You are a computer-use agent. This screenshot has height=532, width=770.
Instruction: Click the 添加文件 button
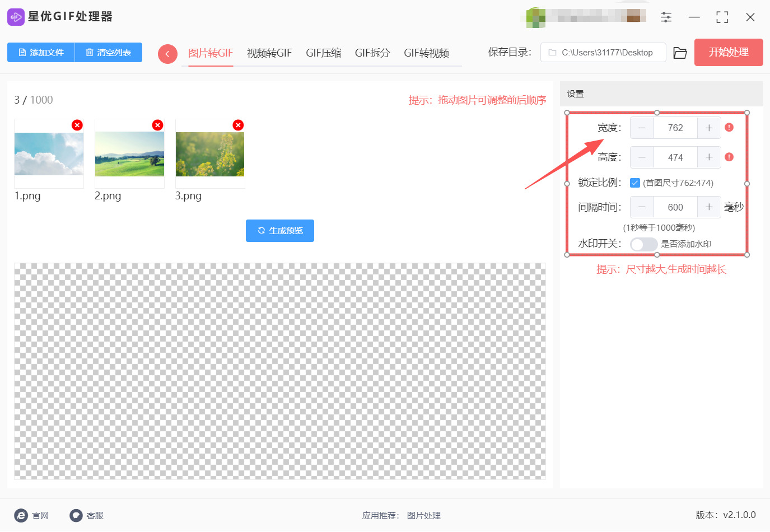point(41,52)
